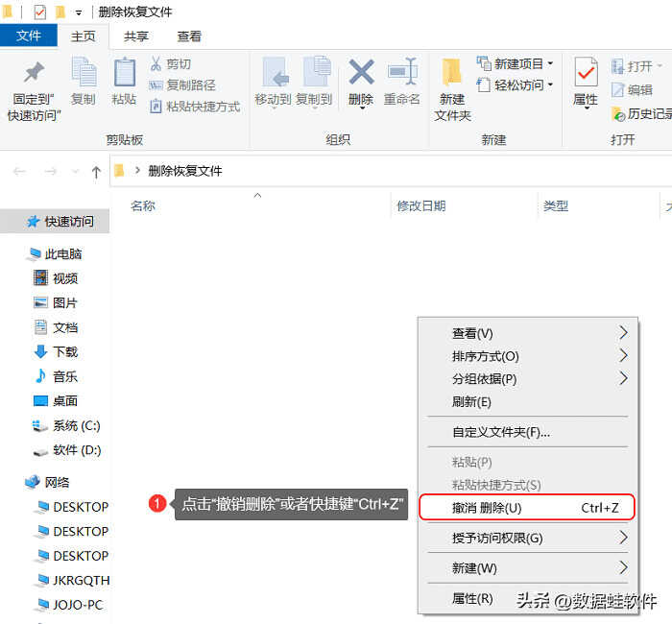Choose Undo Delete (撤消 删除) menu item

tap(527, 508)
